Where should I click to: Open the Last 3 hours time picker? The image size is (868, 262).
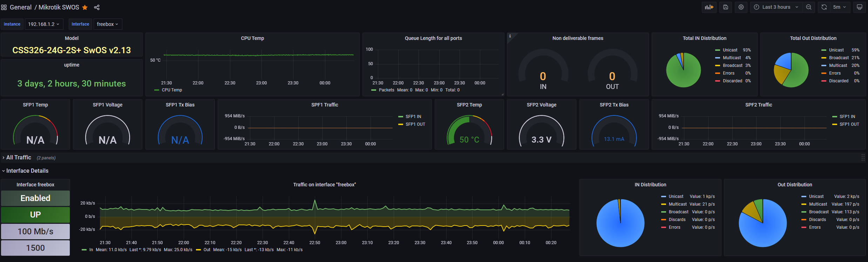776,7
